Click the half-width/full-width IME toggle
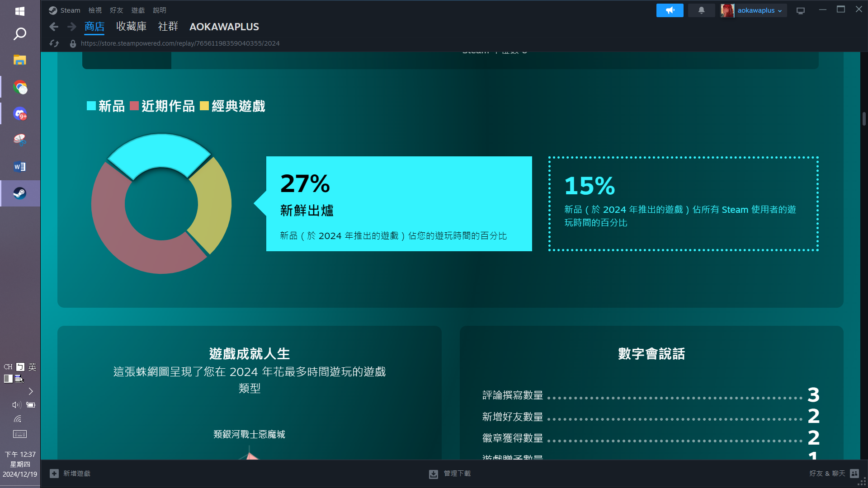This screenshot has width=868, height=488. pos(8,379)
